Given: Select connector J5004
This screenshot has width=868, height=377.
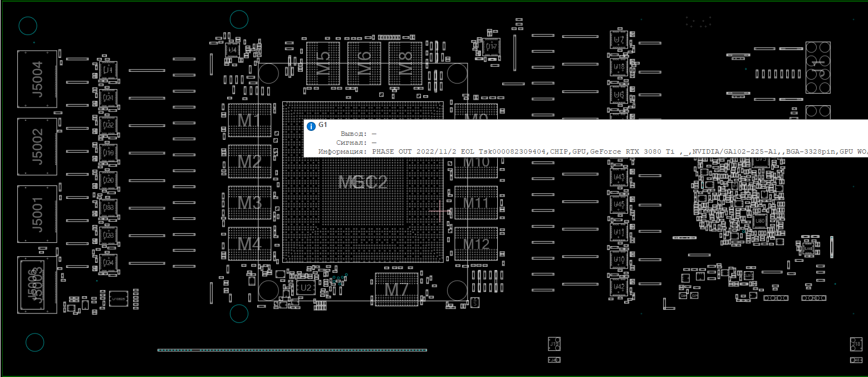Looking at the screenshot, I should coord(37,79).
